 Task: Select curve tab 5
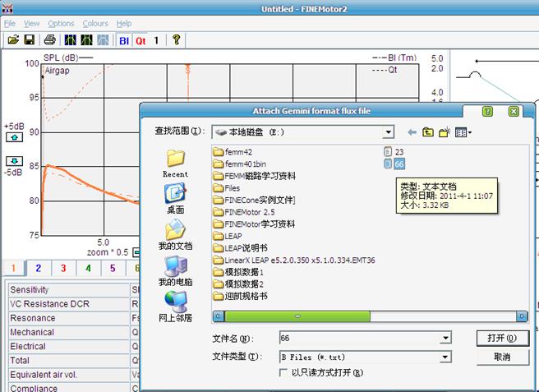[x=113, y=268]
